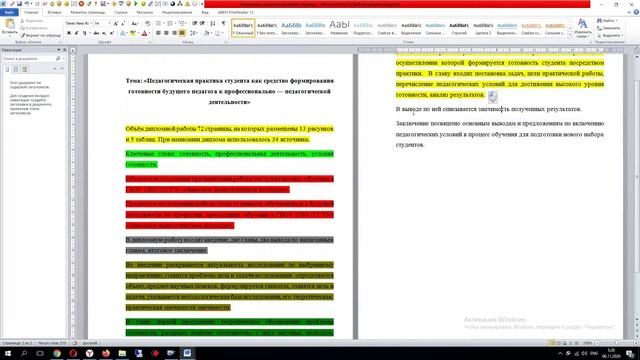The image size is (640, 360).
Task: Open Firefox from the taskbar
Action: click(106, 353)
